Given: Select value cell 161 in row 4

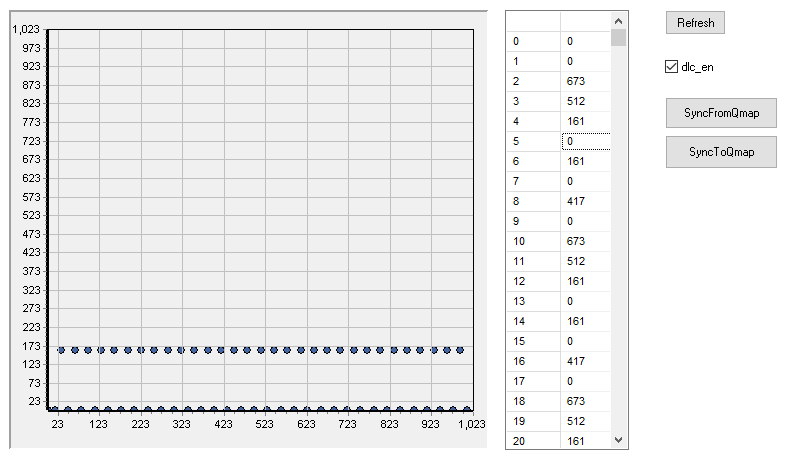Looking at the screenshot, I should (x=586, y=121).
